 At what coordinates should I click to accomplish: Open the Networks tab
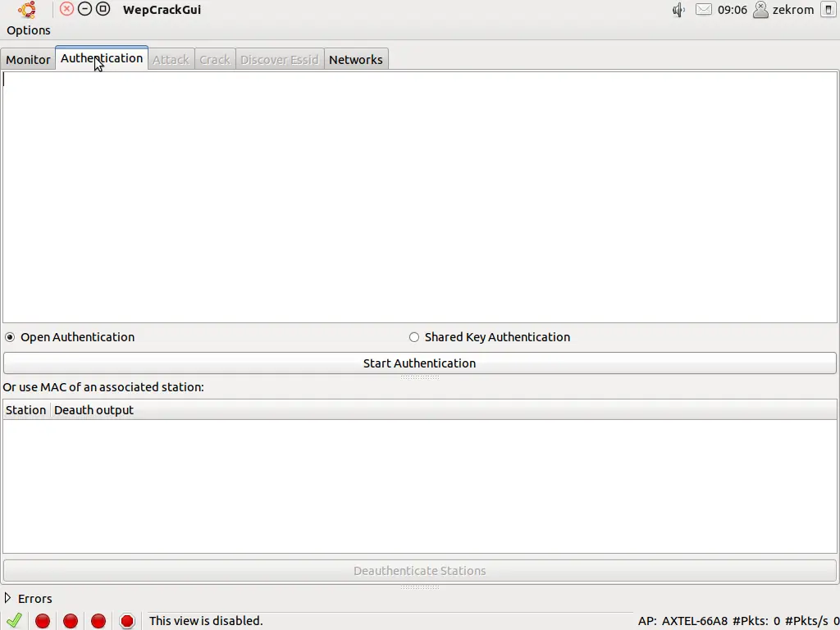pyautogui.click(x=356, y=59)
